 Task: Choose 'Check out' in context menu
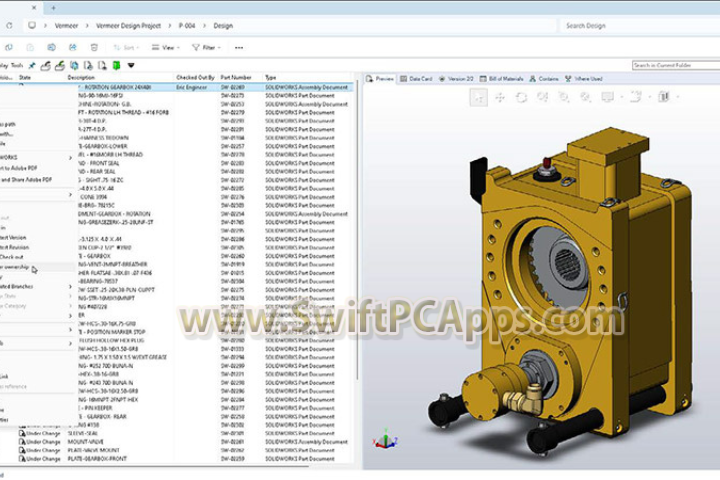(12, 257)
